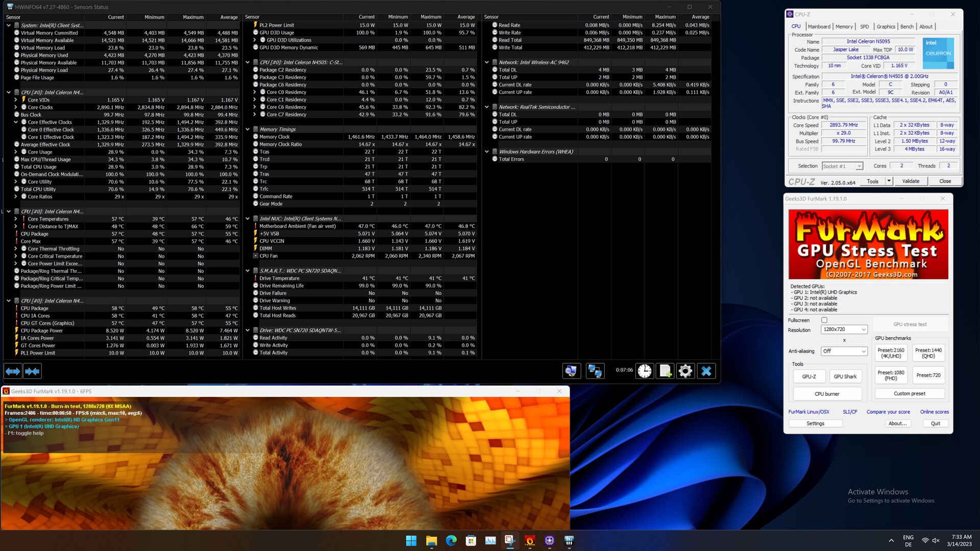Screen dimensions: 980x551
Task: Collapse the S.M.A.R.T.: WDC PC SN720 group
Action: click(248, 271)
